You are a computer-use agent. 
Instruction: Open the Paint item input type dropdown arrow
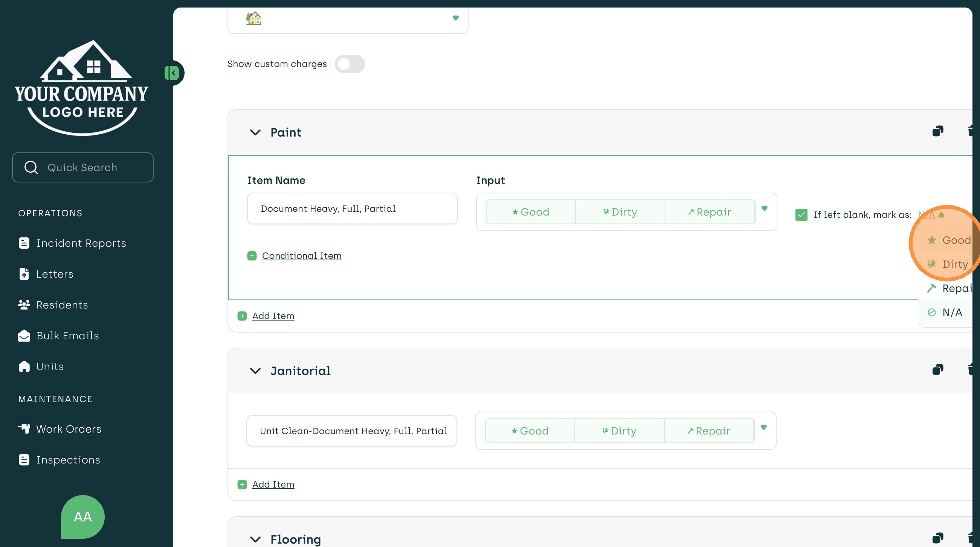click(x=764, y=208)
